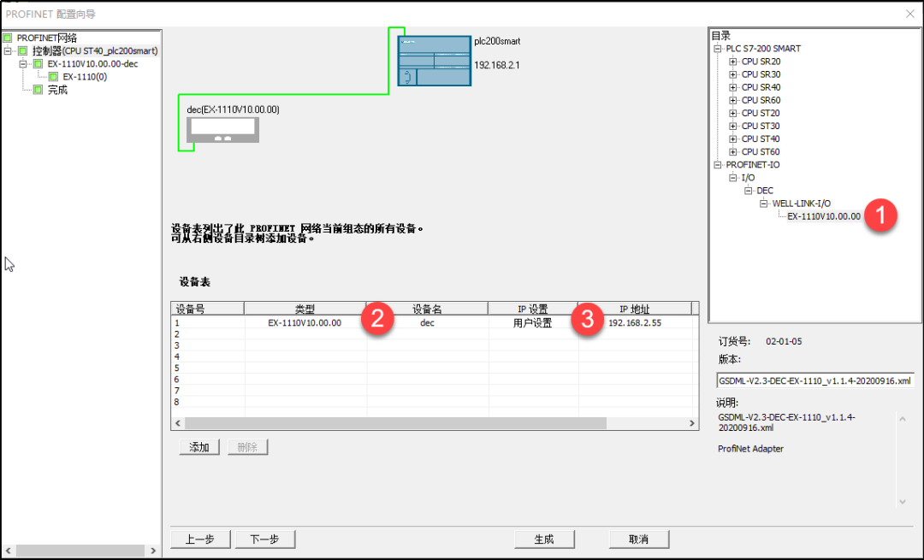
Task: Select the EX-1110V10.00.00 type cell in row 1
Action: 305,322
